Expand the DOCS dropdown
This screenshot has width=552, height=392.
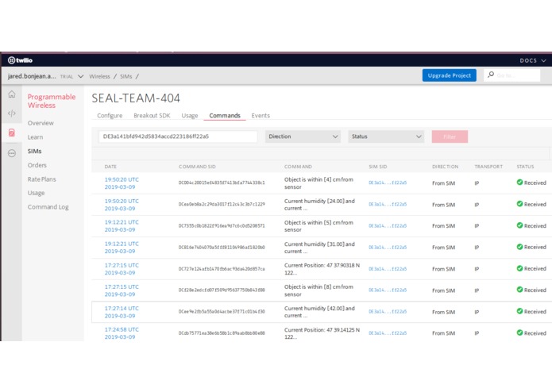pyautogui.click(x=533, y=60)
